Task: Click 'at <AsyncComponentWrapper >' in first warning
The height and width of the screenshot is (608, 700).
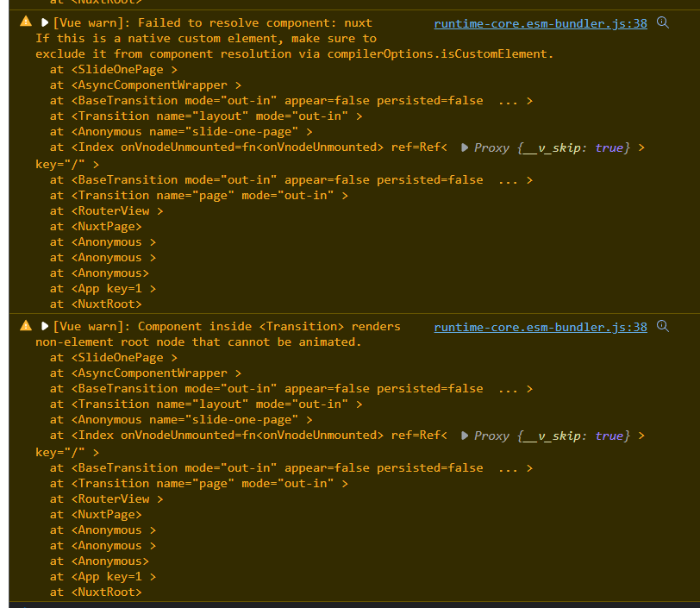Action: (146, 85)
